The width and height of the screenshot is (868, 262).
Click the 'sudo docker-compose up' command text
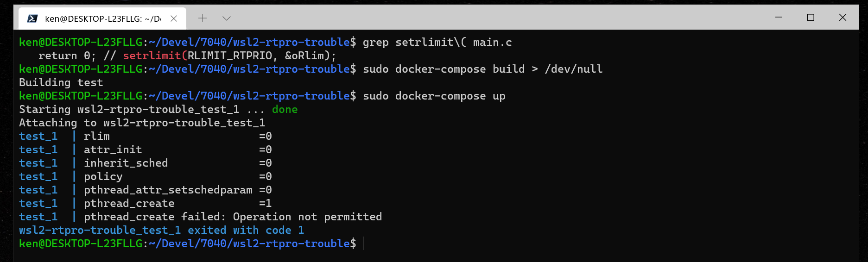tap(434, 96)
